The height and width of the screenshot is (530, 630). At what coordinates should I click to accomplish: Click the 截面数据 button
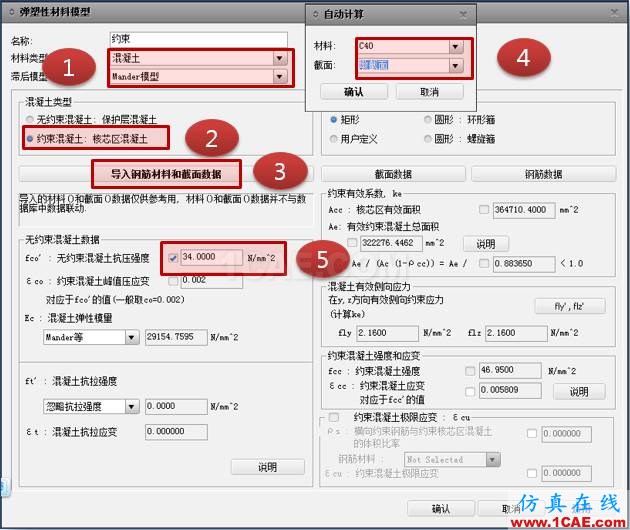[393, 174]
